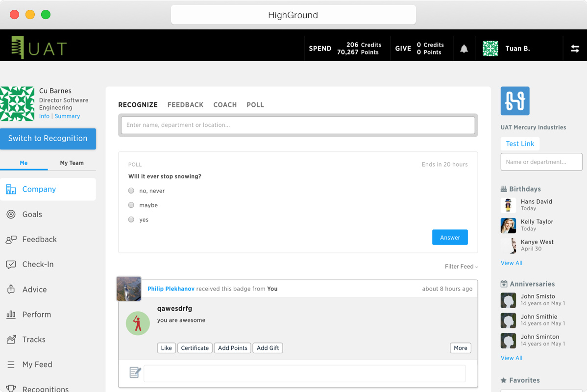
Task: Click the switch-account arrows icon
Action: [575, 49]
